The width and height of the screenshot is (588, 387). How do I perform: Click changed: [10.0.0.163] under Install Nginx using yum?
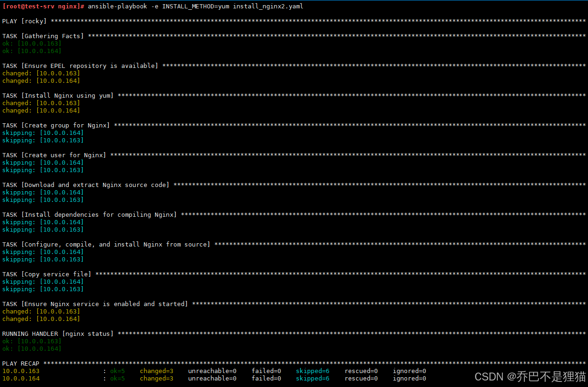pyautogui.click(x=41, y=103)
